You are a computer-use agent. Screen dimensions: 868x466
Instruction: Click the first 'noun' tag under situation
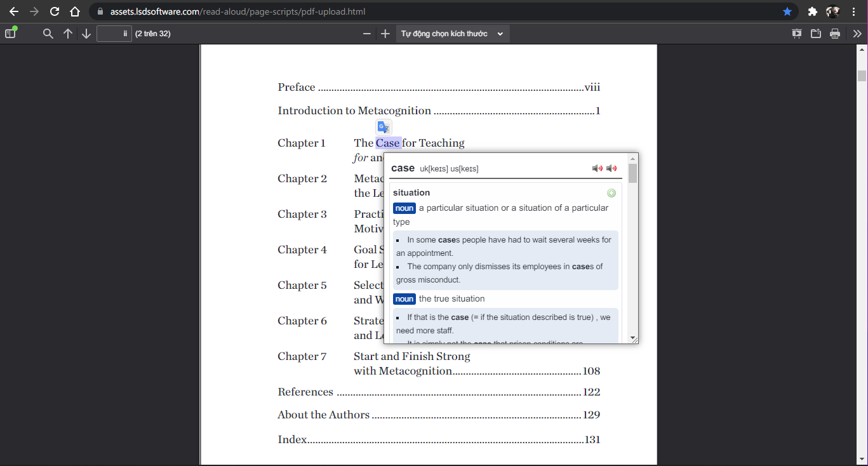click(404, 208)
